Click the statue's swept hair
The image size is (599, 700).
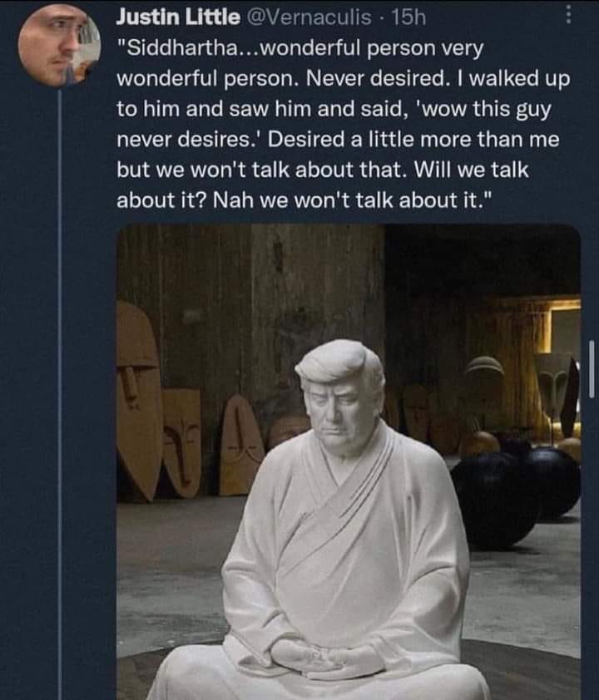pyautogui.click(x=339, y=362)
